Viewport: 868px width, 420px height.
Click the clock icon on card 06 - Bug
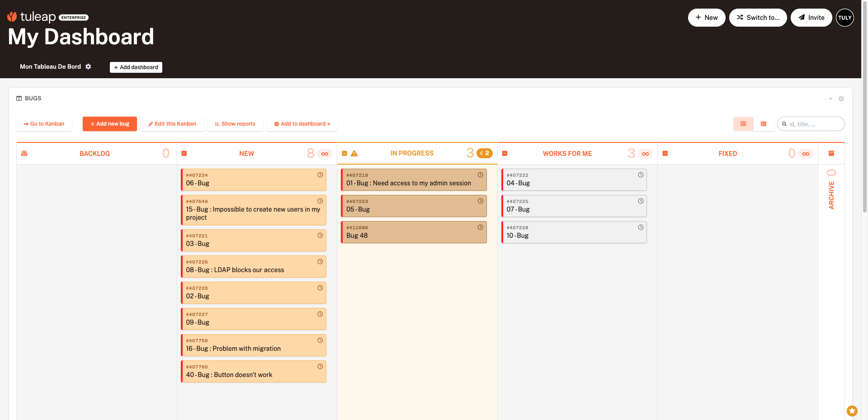coord(320,175)
